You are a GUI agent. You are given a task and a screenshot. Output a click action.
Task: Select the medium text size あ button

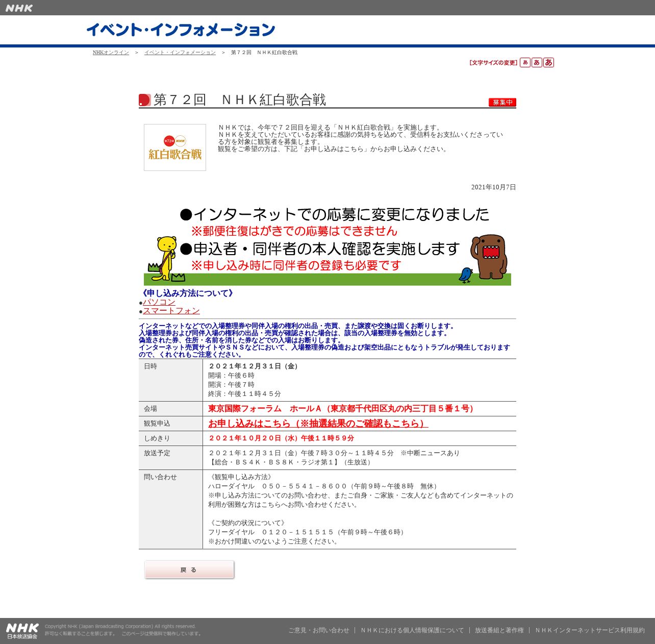537,63
